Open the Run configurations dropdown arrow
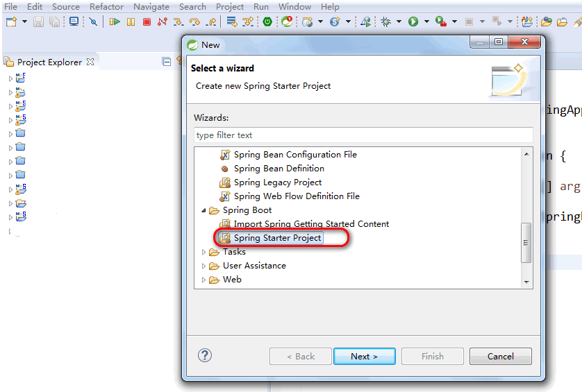Image resolution: width=582 pixels, height=392 pixels. (x=426, y=22)
